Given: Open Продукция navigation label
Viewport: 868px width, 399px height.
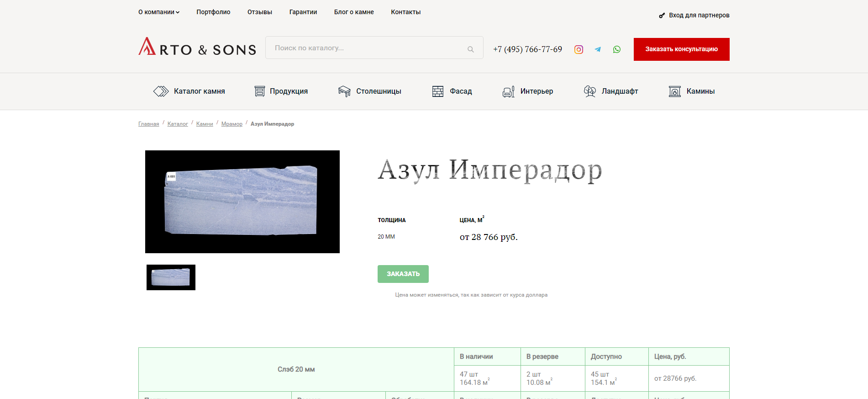Looking at the screenshot, I should pyautogui.click(x=289, y=91).
